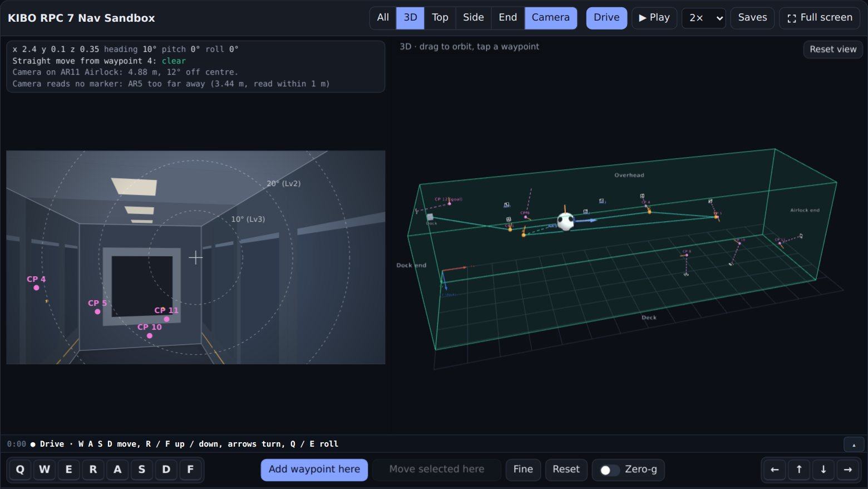The height and width of the screenshot is (489, 868).
Task: Click the CP 3 waypoint near the airlock end
Action: coord(716,216)
